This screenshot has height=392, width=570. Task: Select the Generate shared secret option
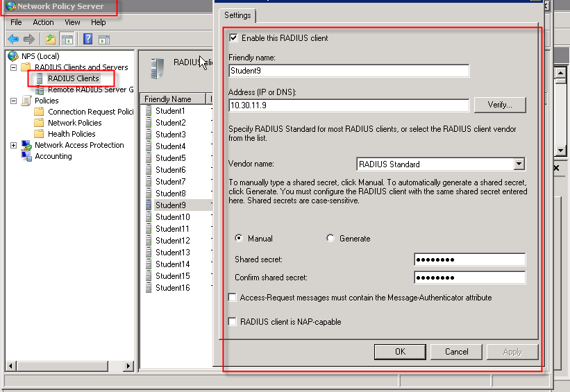(330, 239)
